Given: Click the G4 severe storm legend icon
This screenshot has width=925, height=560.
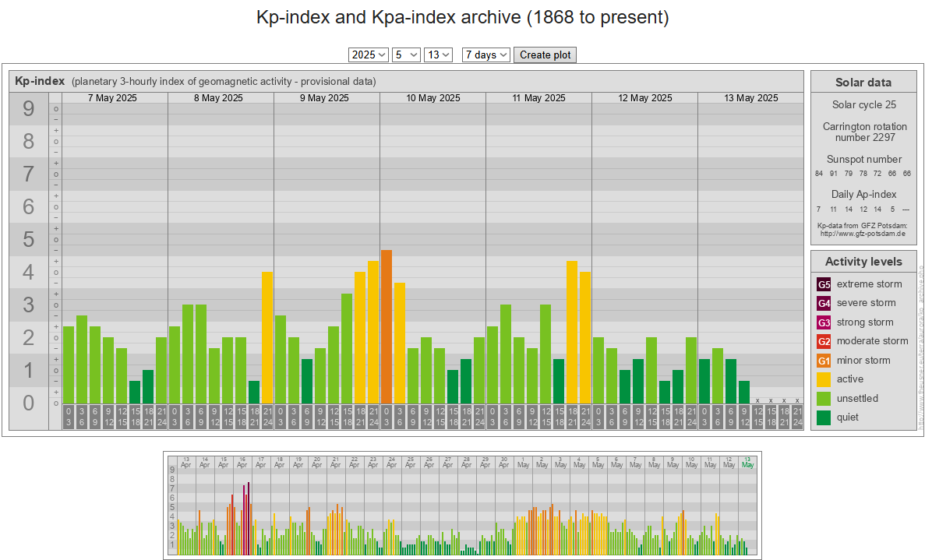Looking at the screenshot, I should [x=824, y=303].
